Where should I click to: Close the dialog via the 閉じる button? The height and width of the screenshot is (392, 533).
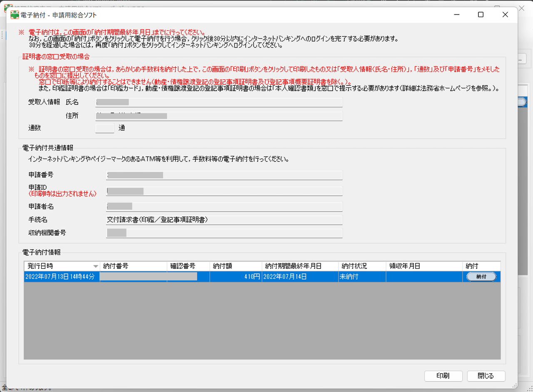486,376
